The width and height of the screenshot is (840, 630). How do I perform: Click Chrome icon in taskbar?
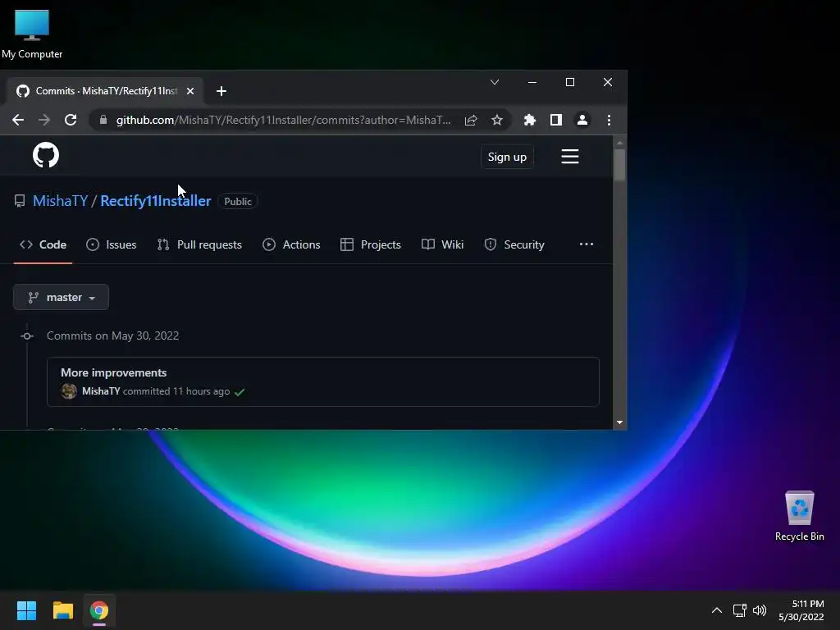tap(99, 610)
